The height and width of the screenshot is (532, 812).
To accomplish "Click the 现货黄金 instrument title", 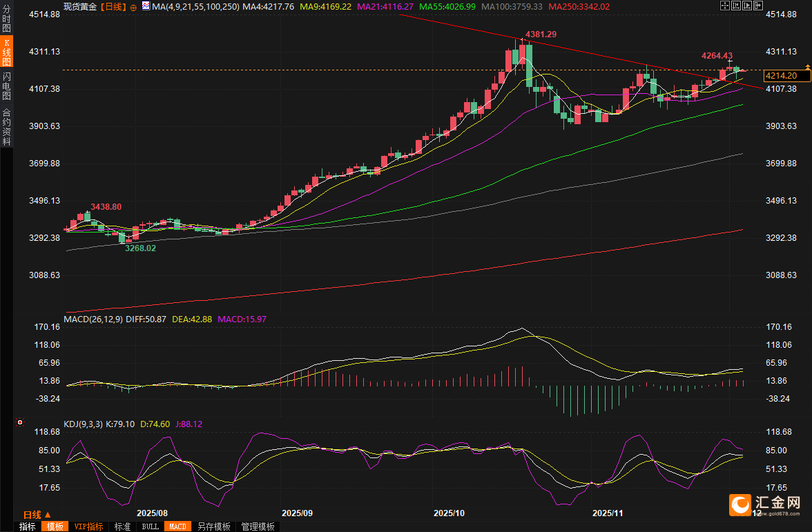I will 80,7.
